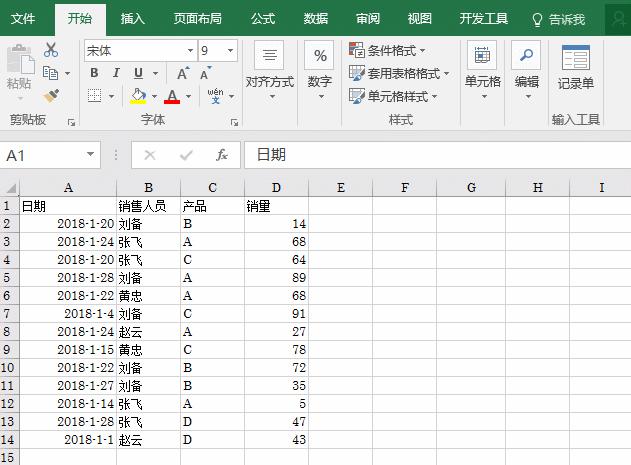Click the sales value 89
The image size is (631, 465).
(x=276, y=278)
